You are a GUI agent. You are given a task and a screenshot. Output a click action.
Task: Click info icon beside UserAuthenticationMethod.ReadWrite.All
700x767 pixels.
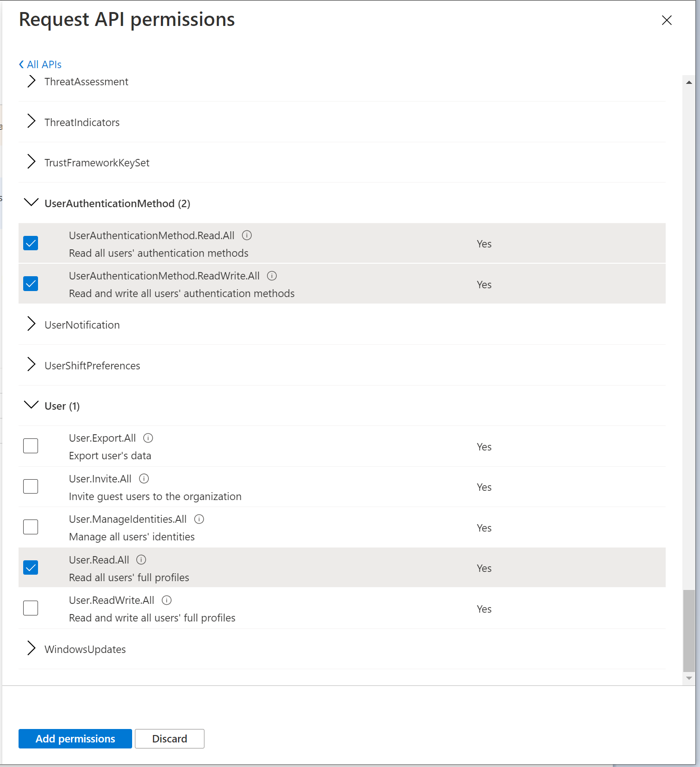tap(272, 276)
